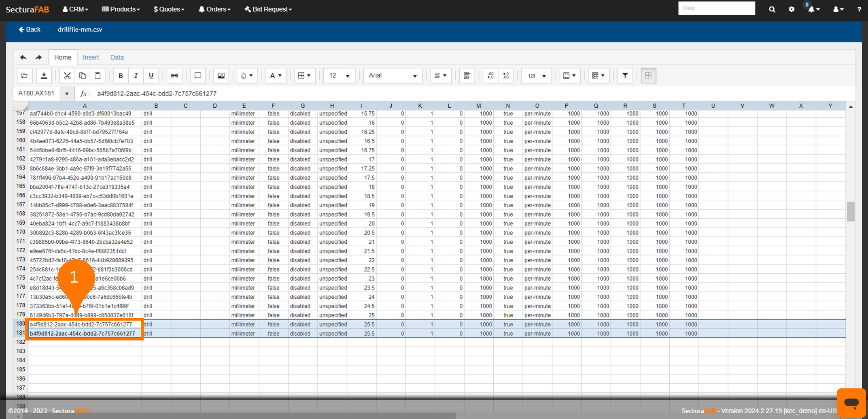Open the Quotes menu
The height and width of the screenshot is (419, 868).
(x=169, y=9)
